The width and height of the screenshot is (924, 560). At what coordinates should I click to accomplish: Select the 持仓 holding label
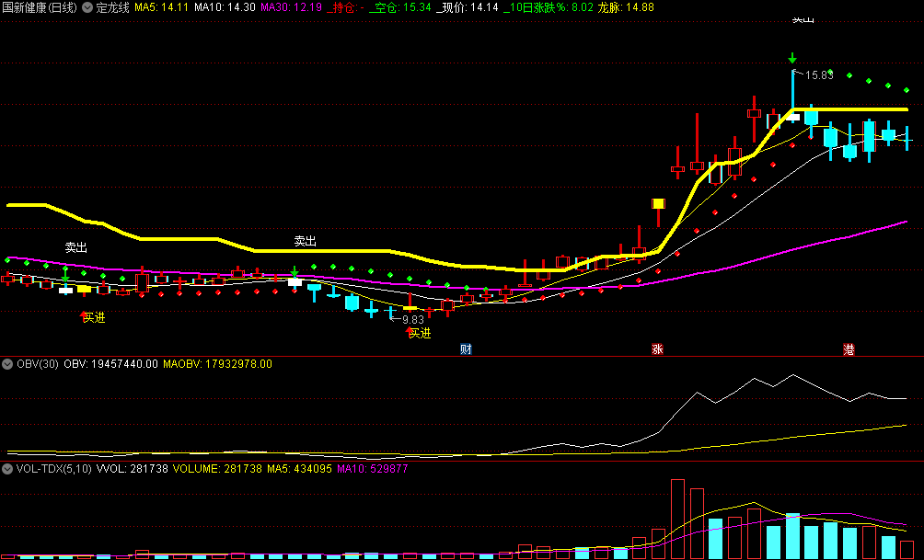pos(345,7)
